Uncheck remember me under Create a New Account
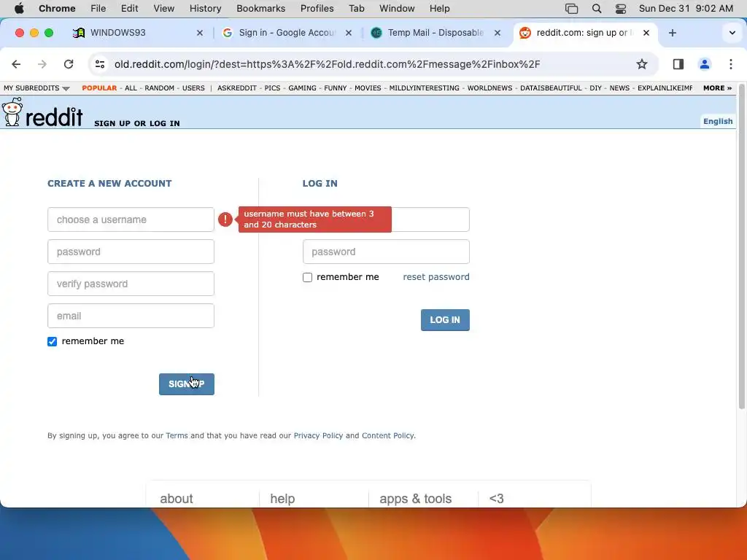Image resolution: width=747 pixels, height=560 pixels. [x=52, y=341]
